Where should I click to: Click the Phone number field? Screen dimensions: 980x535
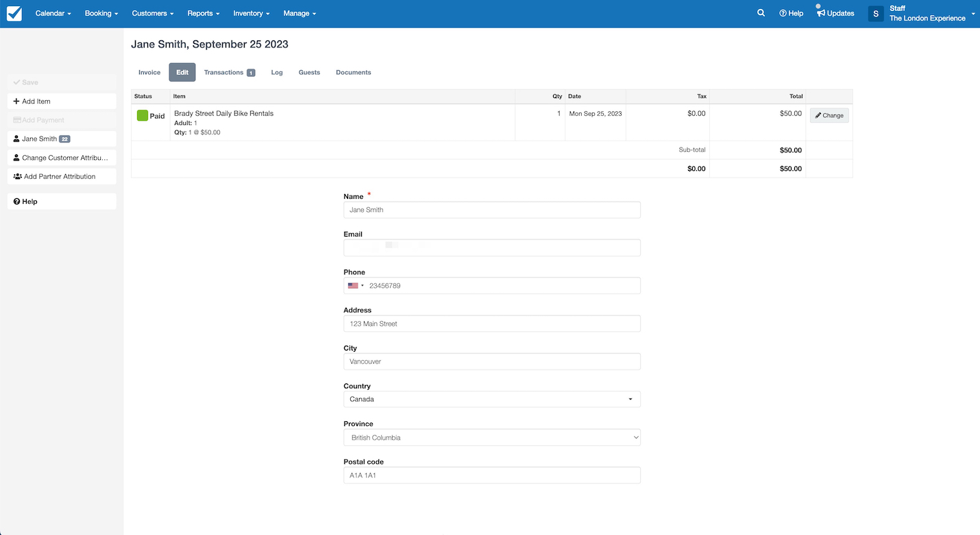492,285
